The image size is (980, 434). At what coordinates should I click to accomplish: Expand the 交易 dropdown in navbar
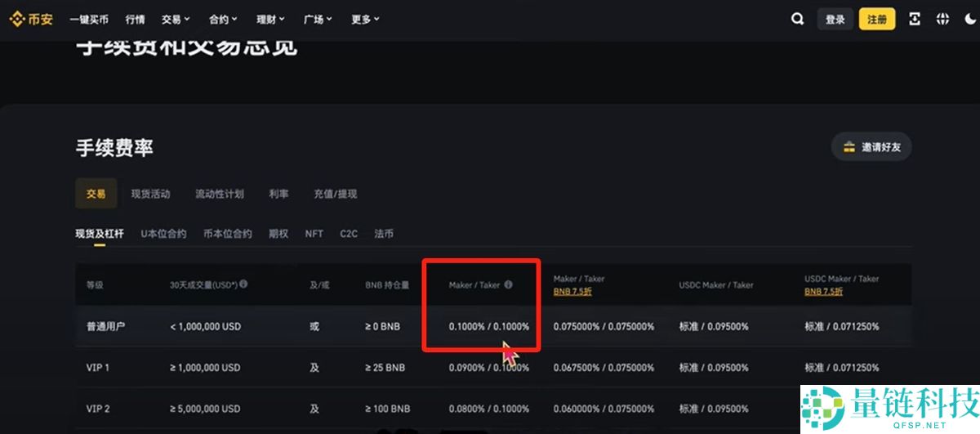click(x=176, y=19)
